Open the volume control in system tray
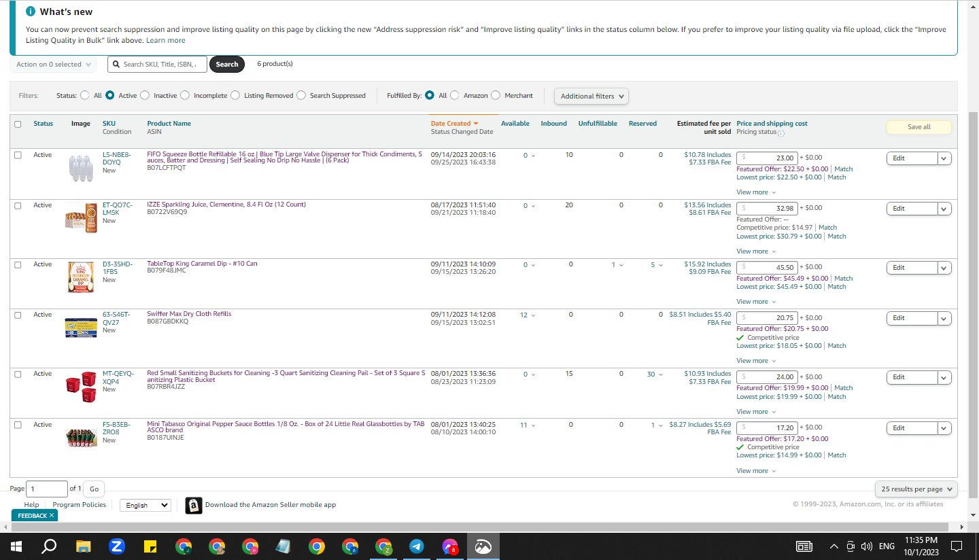 [x=866, y=546]
